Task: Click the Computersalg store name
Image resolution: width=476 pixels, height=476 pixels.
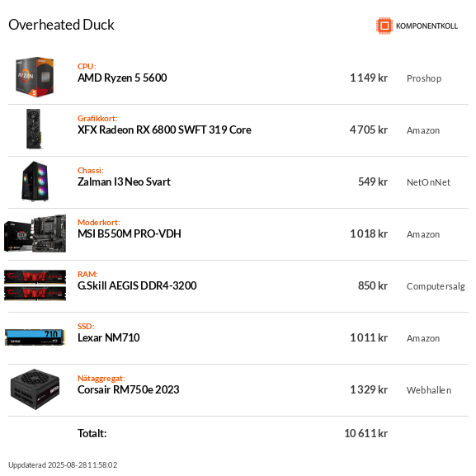Action: 436,286
